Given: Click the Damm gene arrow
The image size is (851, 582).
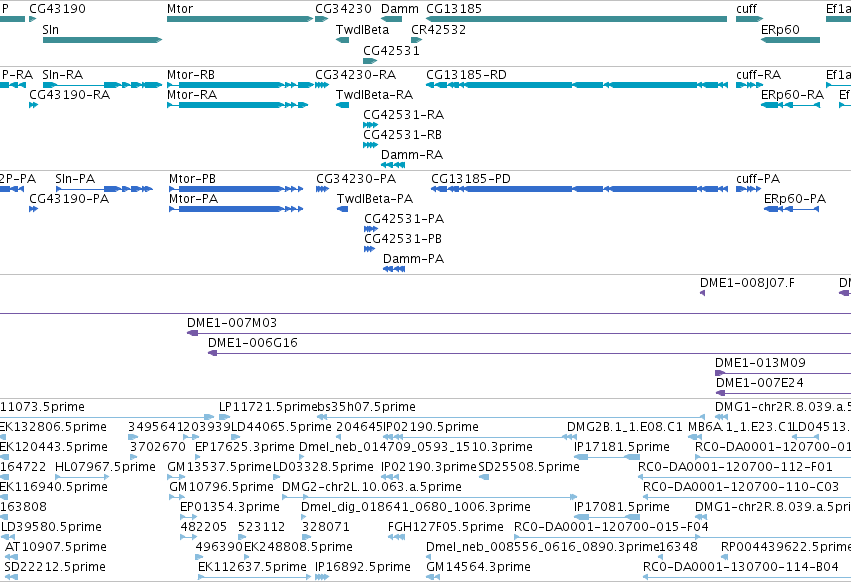Looking at the screenshot, I should point(391,19).
